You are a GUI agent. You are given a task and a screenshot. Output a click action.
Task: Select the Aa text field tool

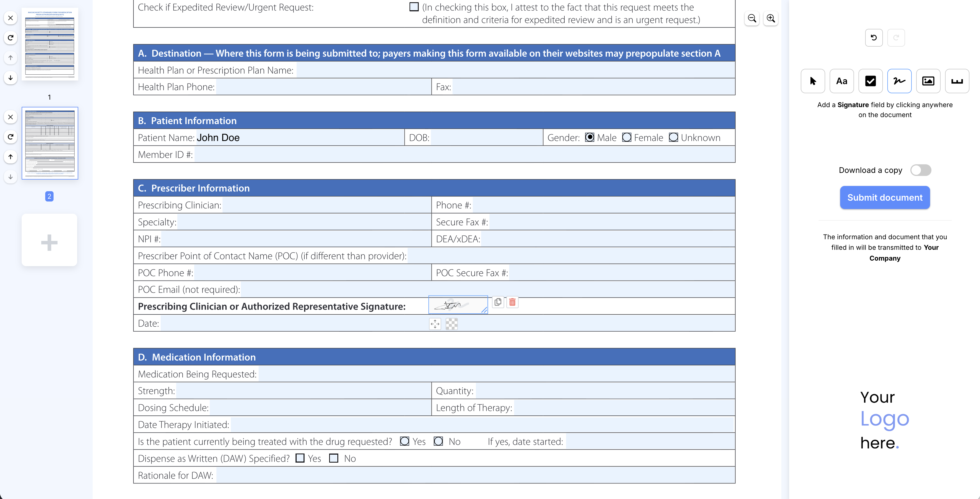[842, 81]
